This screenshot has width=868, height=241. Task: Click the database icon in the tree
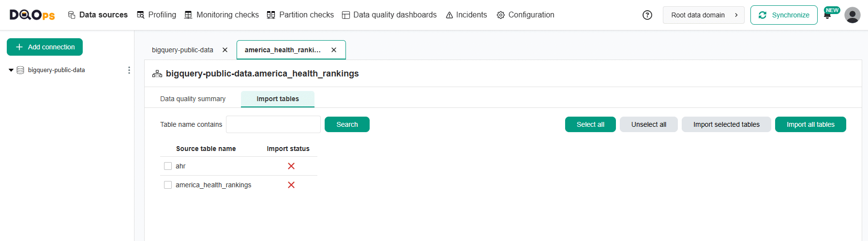20,70
